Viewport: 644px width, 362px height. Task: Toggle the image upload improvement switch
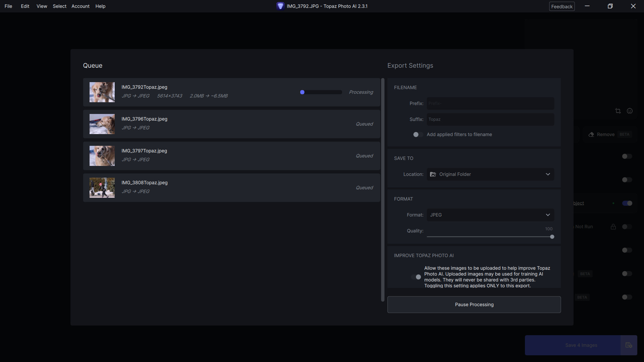coord(416,277)
